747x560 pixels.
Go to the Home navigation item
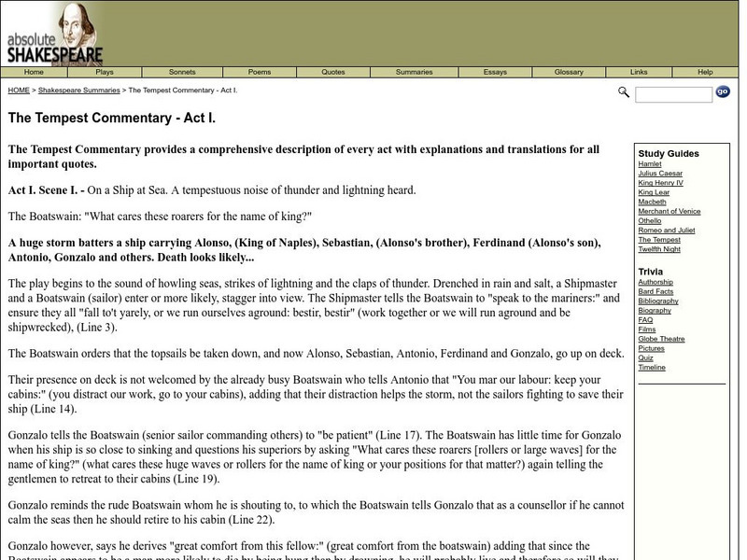coord(34,70)
